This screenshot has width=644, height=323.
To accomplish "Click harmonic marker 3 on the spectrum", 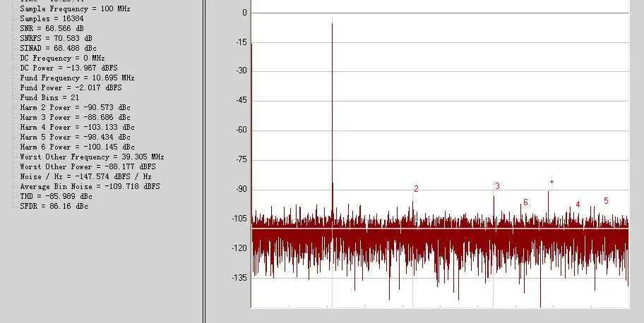I will (497, 186).
